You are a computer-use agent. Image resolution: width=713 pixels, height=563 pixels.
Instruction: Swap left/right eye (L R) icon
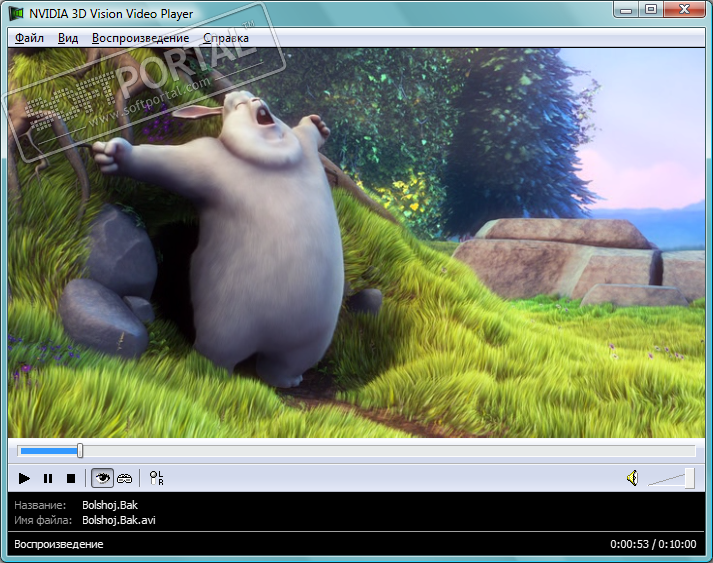(x=156, y=478)
